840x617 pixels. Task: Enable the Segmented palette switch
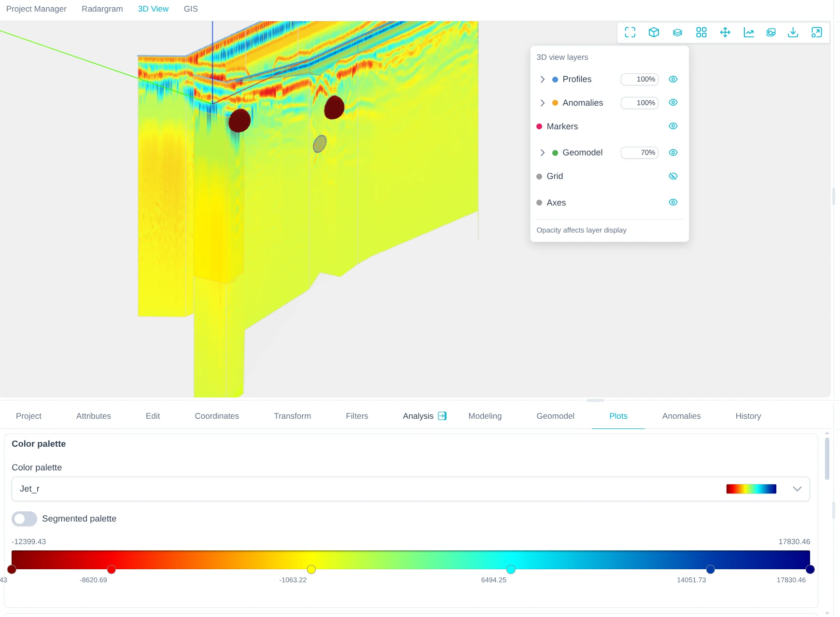pyautogui.click(x=24, y=519)
